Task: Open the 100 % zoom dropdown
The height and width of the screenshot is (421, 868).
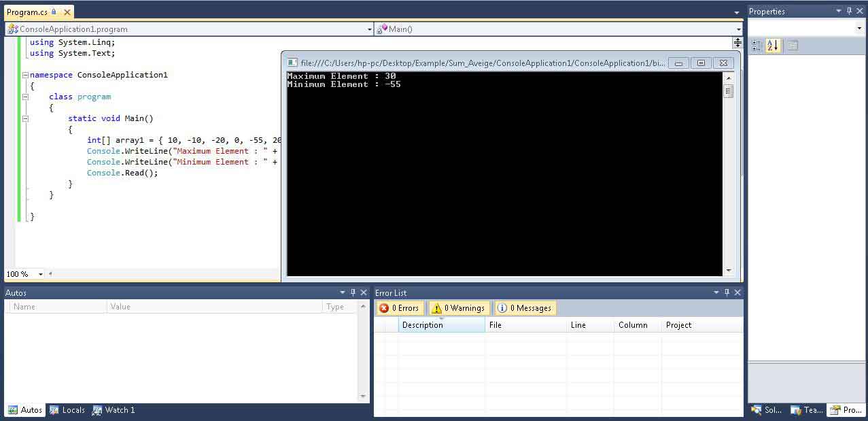Action: tap(40, 274)
